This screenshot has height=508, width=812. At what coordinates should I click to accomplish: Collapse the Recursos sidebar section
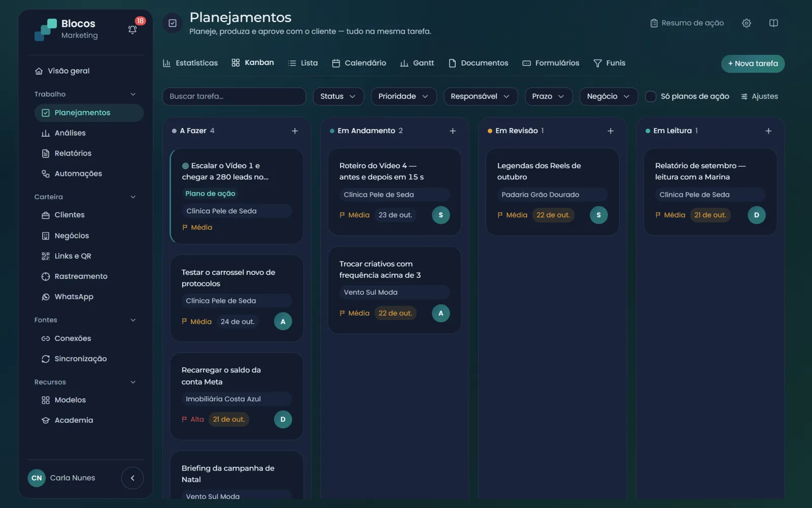coord(133,382)
